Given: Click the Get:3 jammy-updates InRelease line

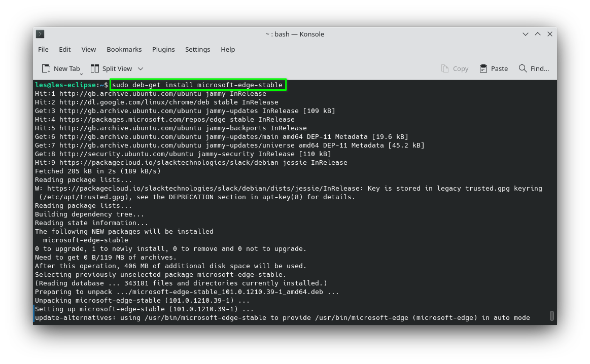Looking at the screenshot, I should (185, 111).
